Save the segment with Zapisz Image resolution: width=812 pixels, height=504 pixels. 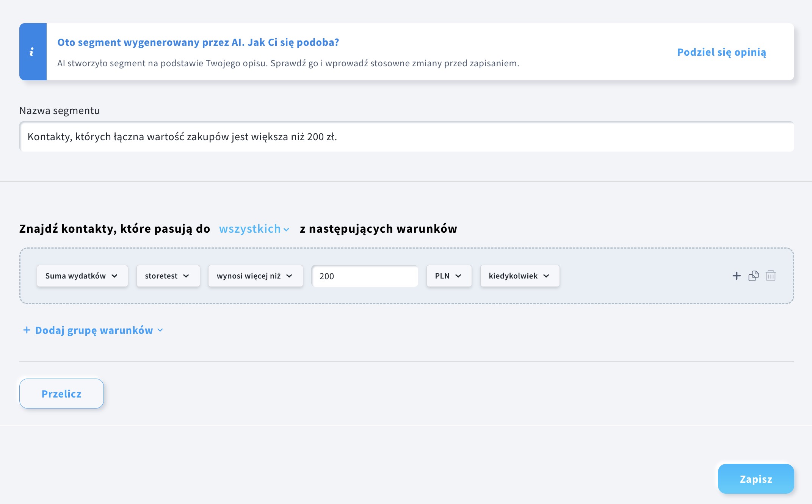(x=756, y=479)
